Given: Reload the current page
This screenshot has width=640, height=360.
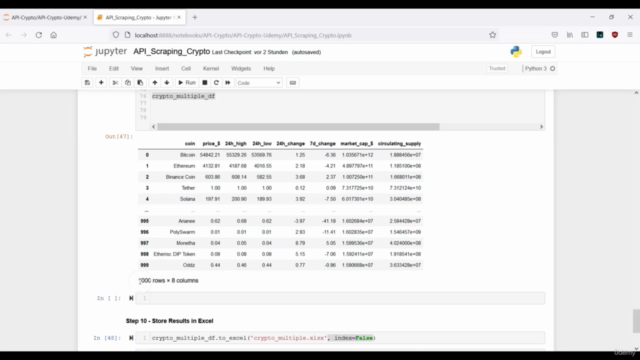Looking at the screenshot, I should 39,35.
